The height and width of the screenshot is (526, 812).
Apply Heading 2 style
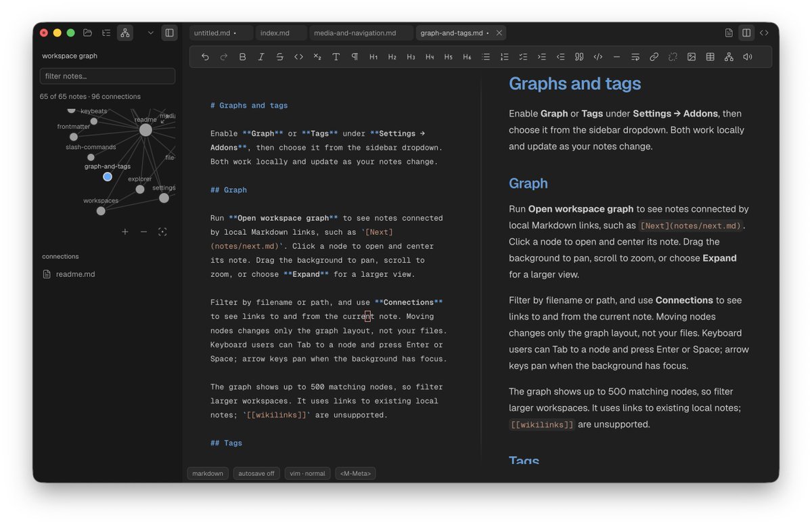[392, 57]
